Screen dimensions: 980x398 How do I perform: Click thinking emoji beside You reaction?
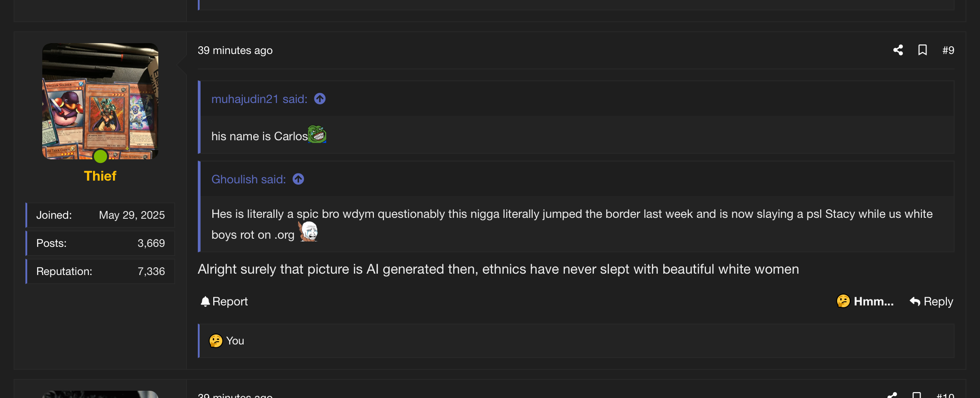tap(216, 341)
